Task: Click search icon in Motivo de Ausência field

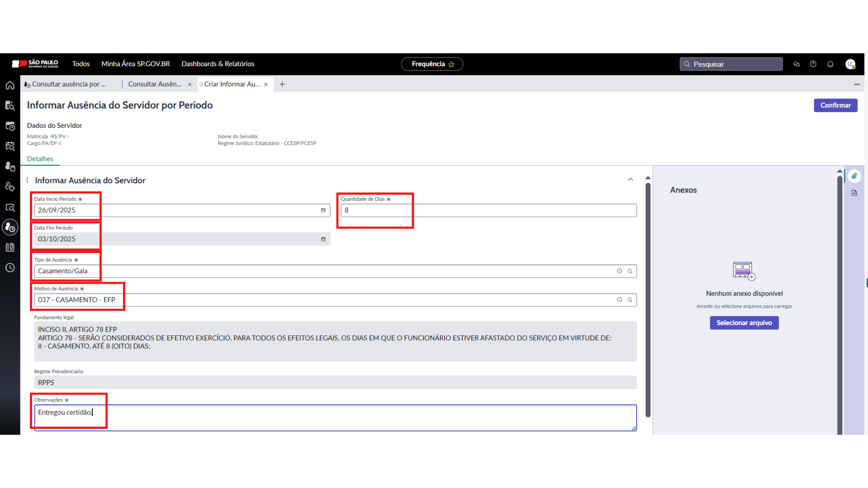Action: 630,300
